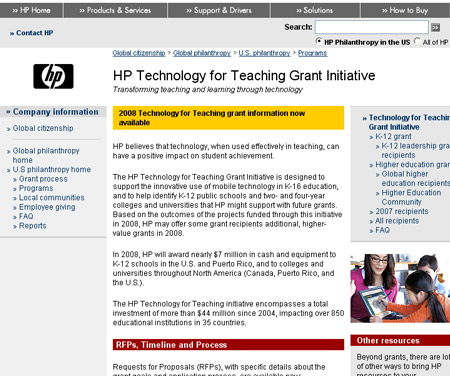Open Reports sidebar link
Image resolution: width=450 pixels, height=376 pixels.
pyautogui.click(x=33, y=226)
